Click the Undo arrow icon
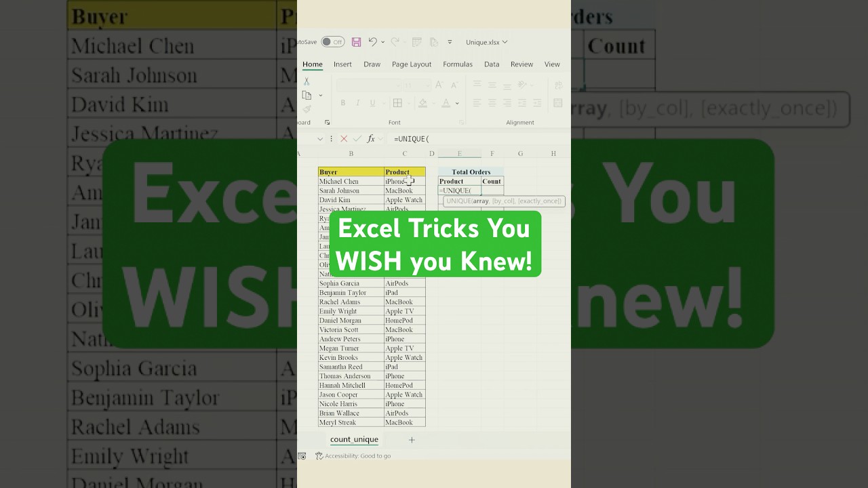868x488 pixels. tap(372, 42)
